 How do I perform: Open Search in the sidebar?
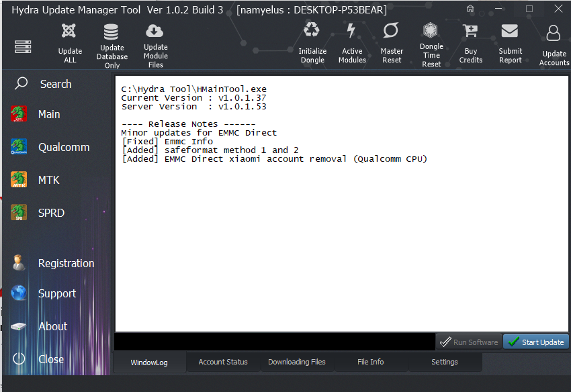pos(44,84)
